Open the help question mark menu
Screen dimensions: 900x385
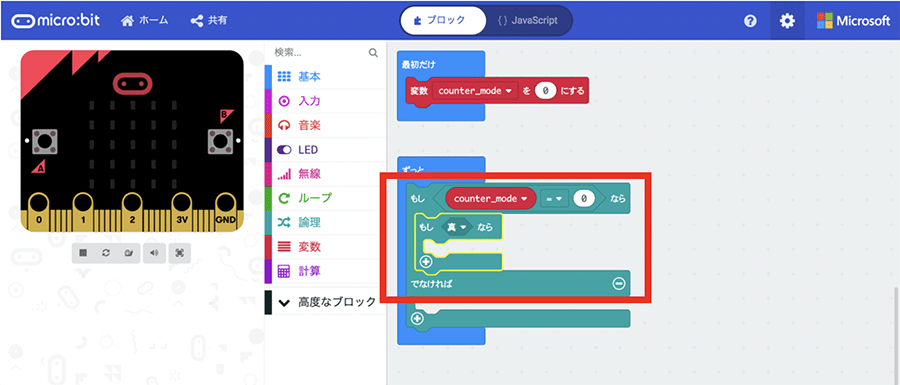(x=750, y=21)
